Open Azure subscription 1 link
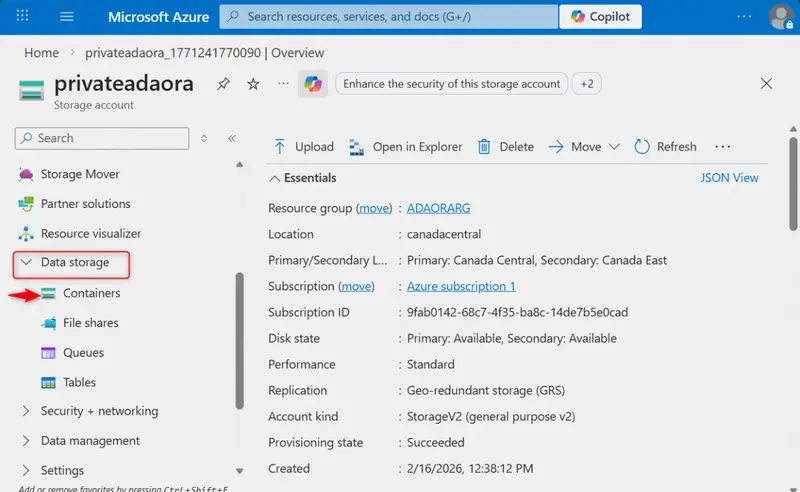The image size is (800, 492). click(461, 286)
